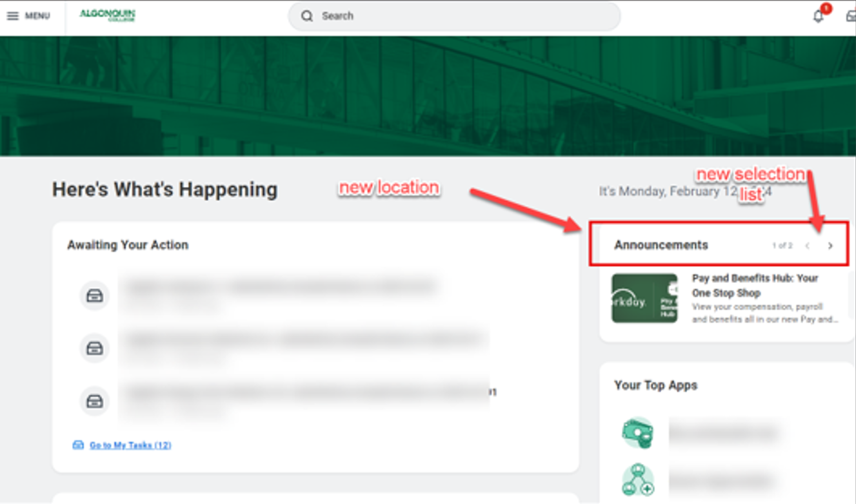Launch the money-stack app icon in Top Apps

pyautogui.click(x=638, y=432)
